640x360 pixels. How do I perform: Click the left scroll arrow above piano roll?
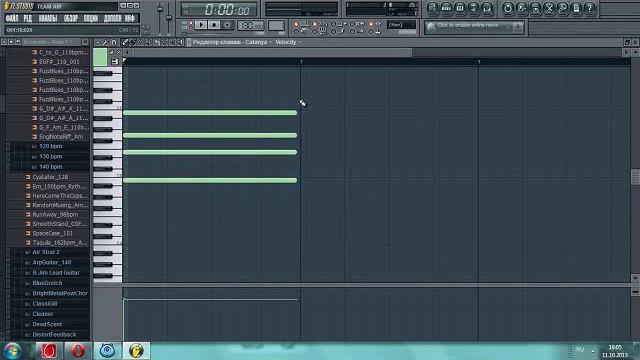pyautogui.click(x=127, y=52)
